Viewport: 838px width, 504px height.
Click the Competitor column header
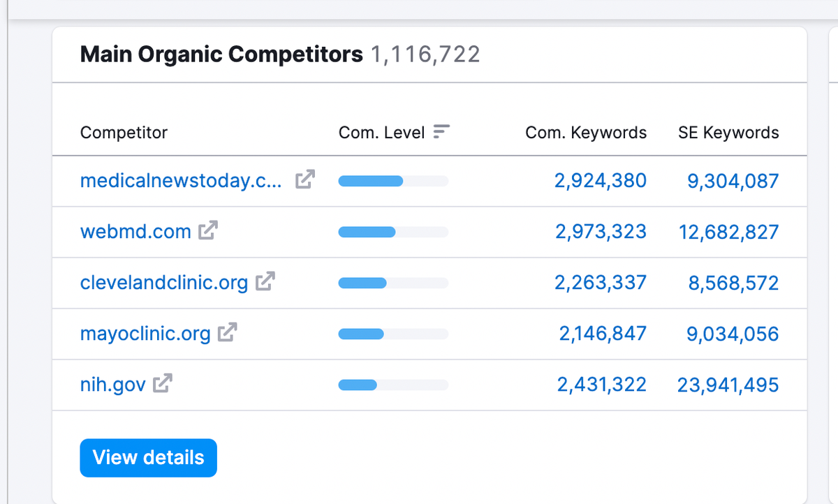(x=124, y=133)
